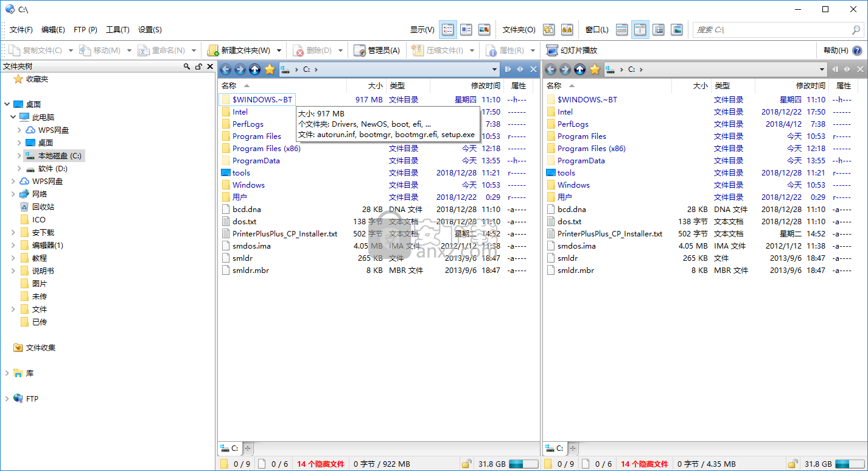Open the 窗口(L) menu label
Viewport: 868px width, 471px height.
[597, 29]
